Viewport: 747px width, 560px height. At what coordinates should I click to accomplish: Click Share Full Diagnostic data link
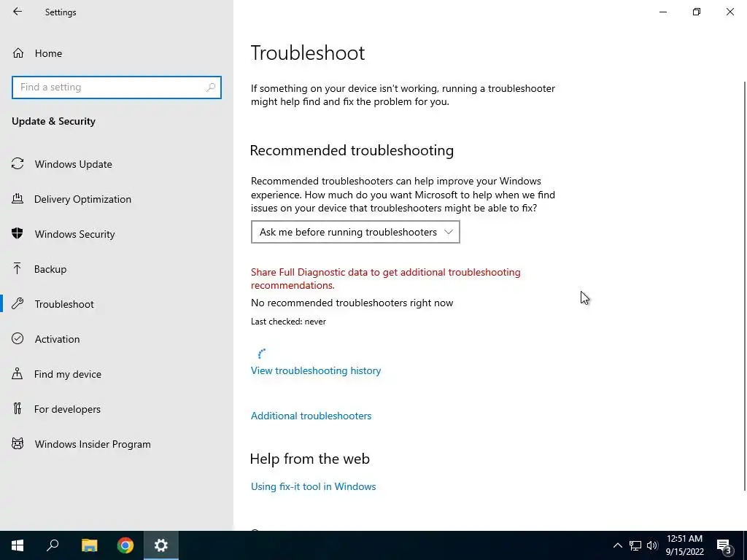click(385, 279)
